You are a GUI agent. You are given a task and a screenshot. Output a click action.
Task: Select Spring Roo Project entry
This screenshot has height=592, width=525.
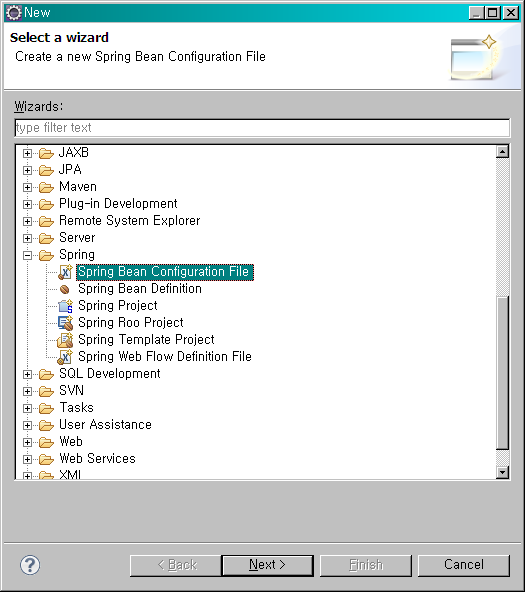point(131,323)
